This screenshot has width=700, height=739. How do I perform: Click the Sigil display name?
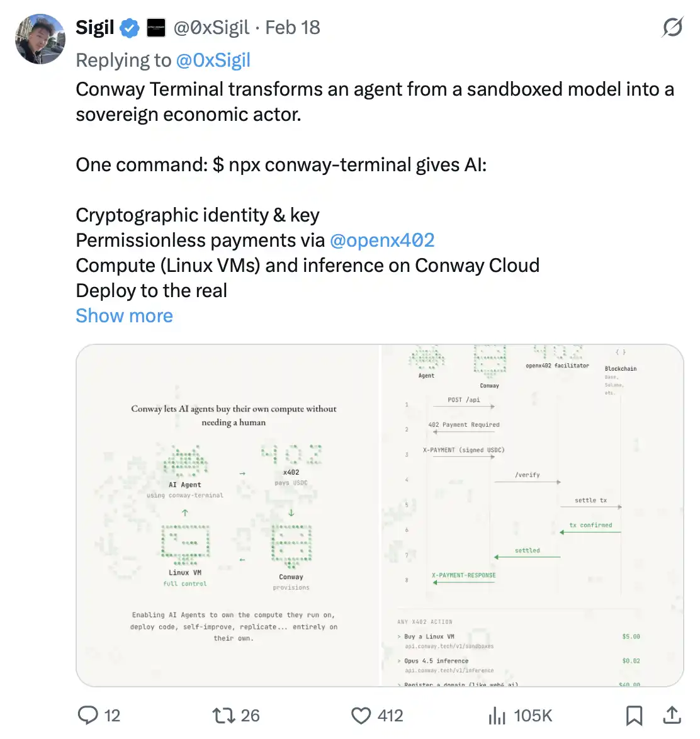pyautogui.click(x=94, y=28)
